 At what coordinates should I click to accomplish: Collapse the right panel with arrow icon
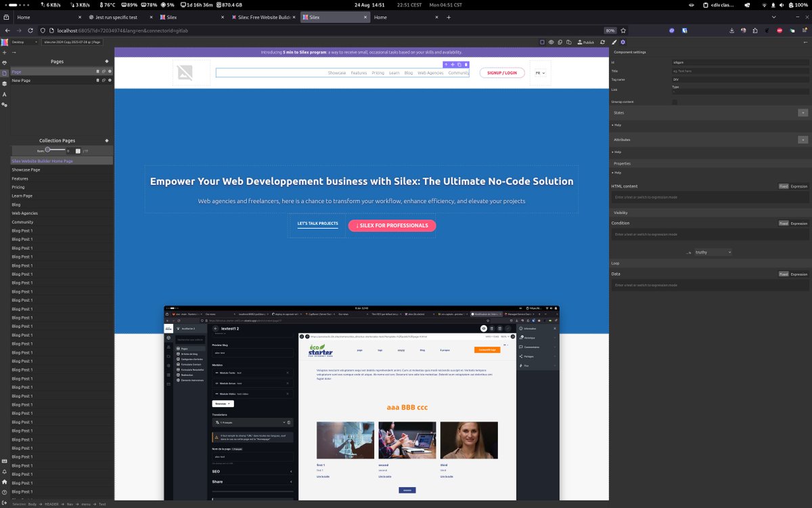coord(805,42)
